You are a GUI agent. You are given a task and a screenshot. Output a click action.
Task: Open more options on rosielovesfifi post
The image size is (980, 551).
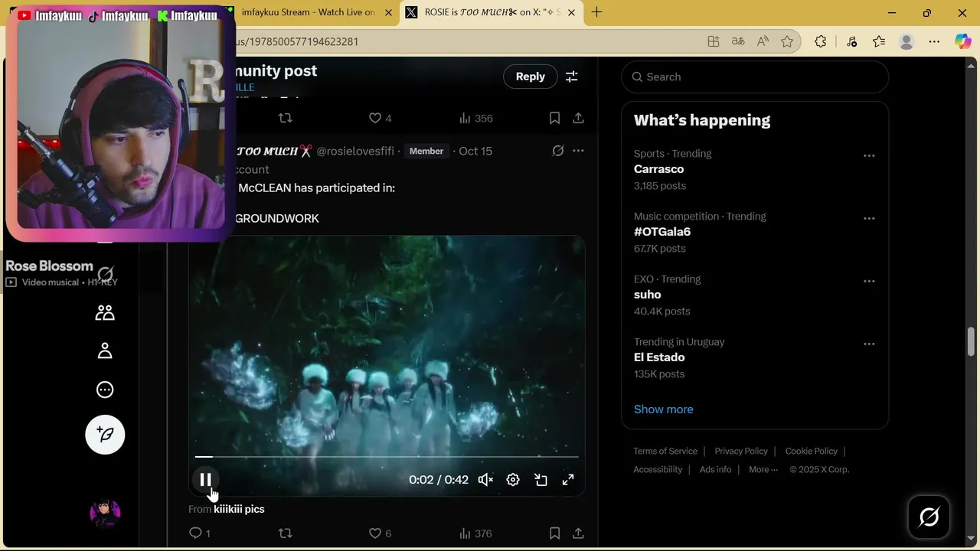coord(578,151)
